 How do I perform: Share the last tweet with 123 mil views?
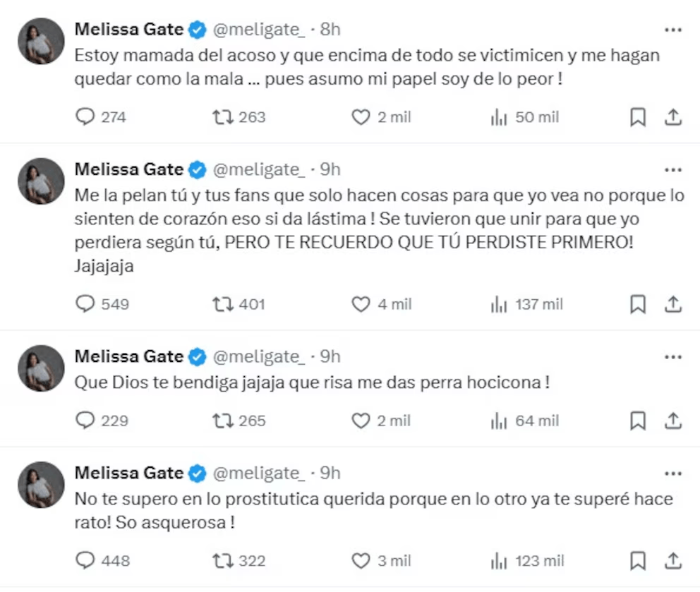click(x=674, y=561)
